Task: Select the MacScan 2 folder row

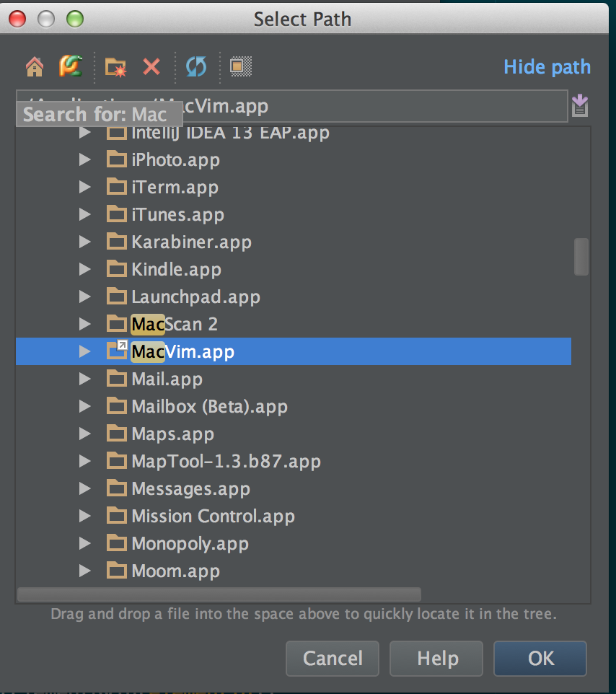Action: 294,324
